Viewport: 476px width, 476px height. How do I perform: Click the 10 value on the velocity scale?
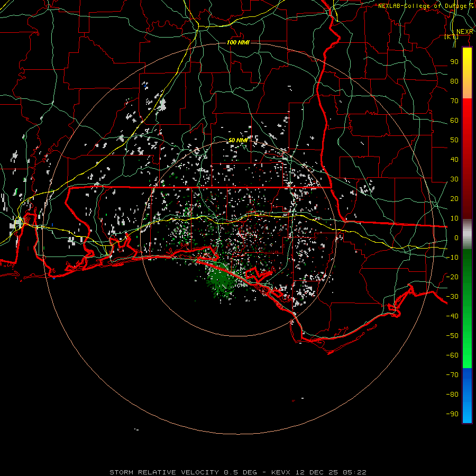point(454,218)
